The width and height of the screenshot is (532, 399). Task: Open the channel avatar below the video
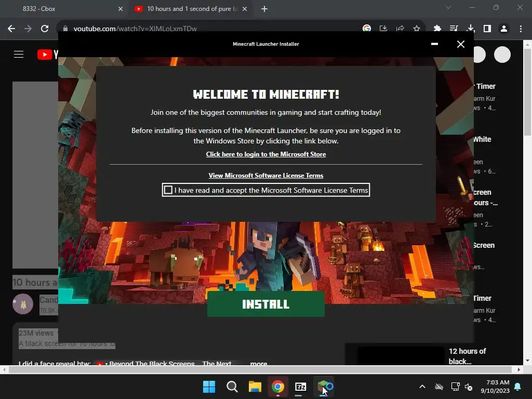(23, 303)
